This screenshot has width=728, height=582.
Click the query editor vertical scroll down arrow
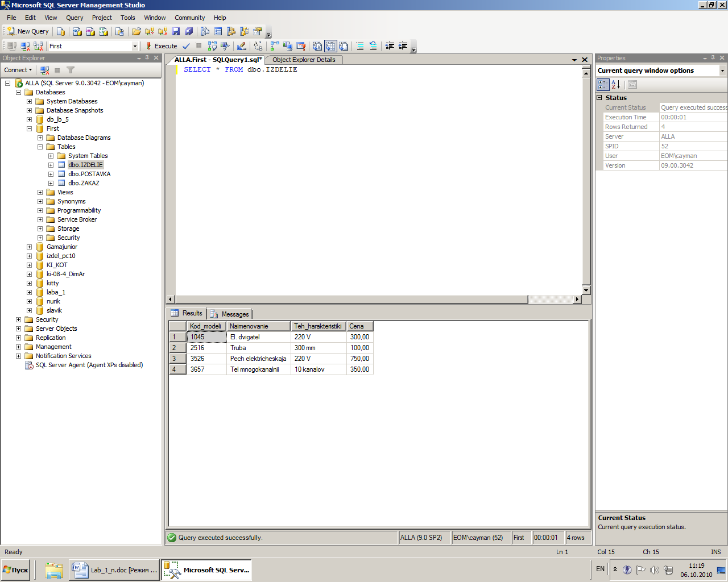point(586,291)
